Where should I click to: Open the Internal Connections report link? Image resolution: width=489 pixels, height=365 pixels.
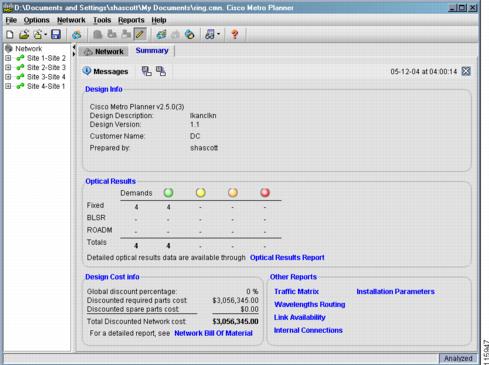[x=308, y=331]
